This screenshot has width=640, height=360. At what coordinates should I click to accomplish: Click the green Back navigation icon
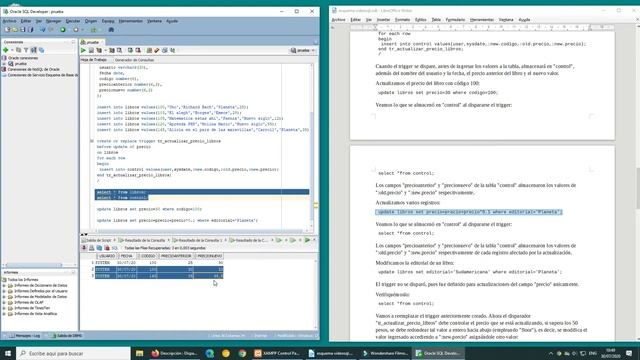62,29
